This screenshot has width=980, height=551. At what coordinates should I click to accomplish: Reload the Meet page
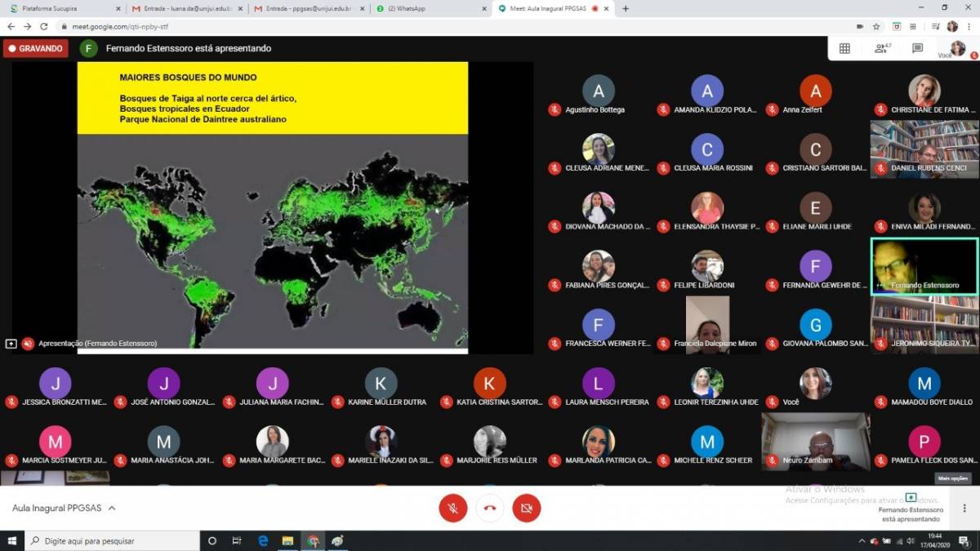coord(44,26)
